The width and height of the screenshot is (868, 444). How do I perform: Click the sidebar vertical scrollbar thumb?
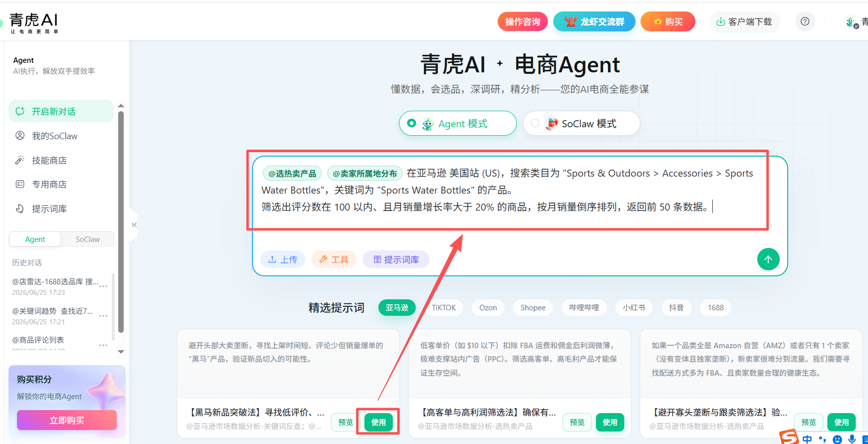pos(121,222)
